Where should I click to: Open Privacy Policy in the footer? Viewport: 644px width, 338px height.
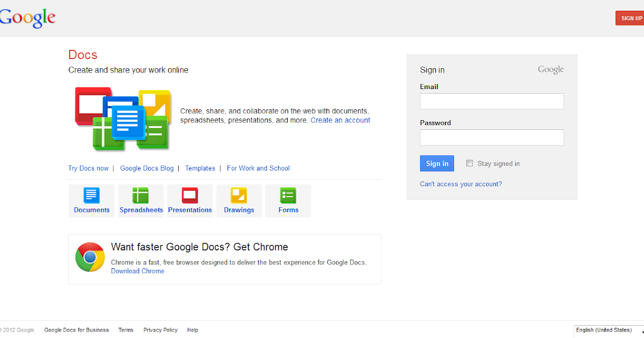click(160, 330)
